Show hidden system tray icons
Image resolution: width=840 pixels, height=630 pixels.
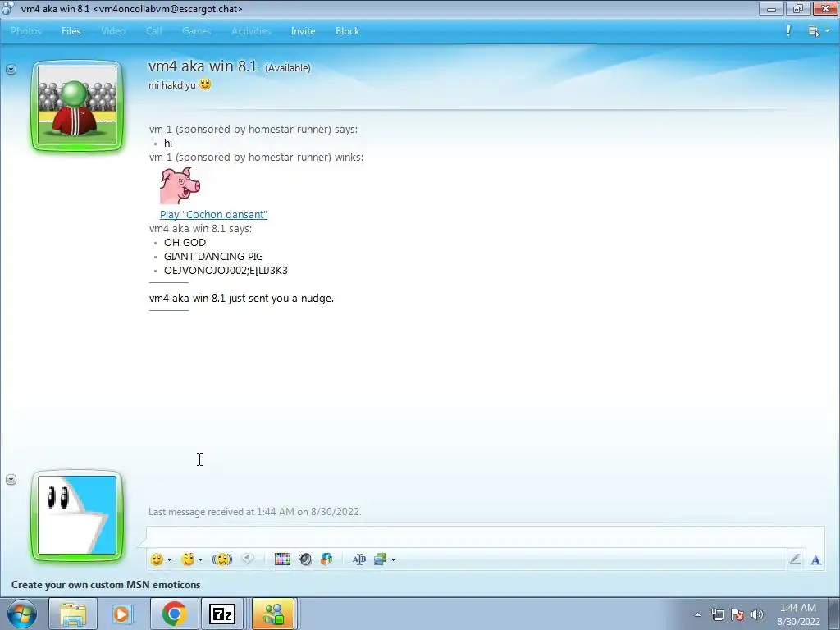point(697,614)
